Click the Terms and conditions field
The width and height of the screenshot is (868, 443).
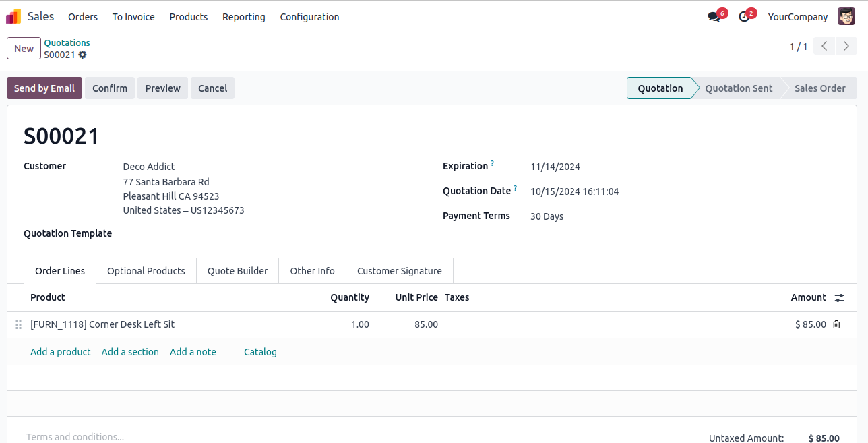click(75, 436)
